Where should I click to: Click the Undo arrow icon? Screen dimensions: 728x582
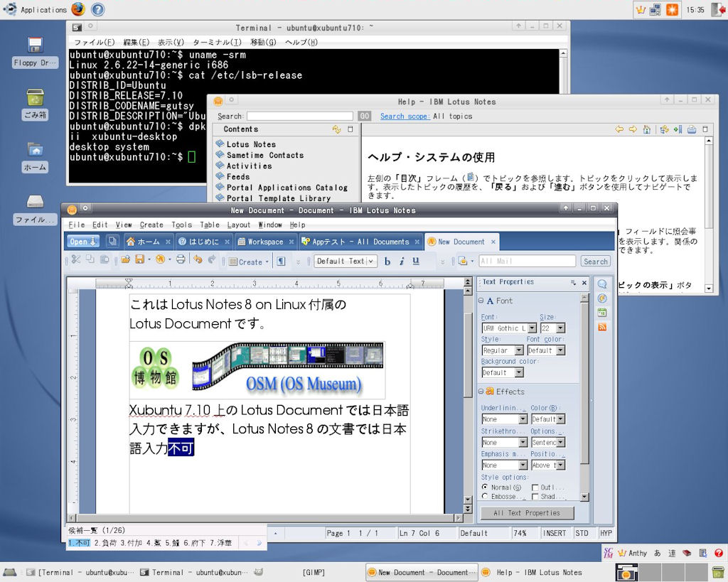coord(198,260)
